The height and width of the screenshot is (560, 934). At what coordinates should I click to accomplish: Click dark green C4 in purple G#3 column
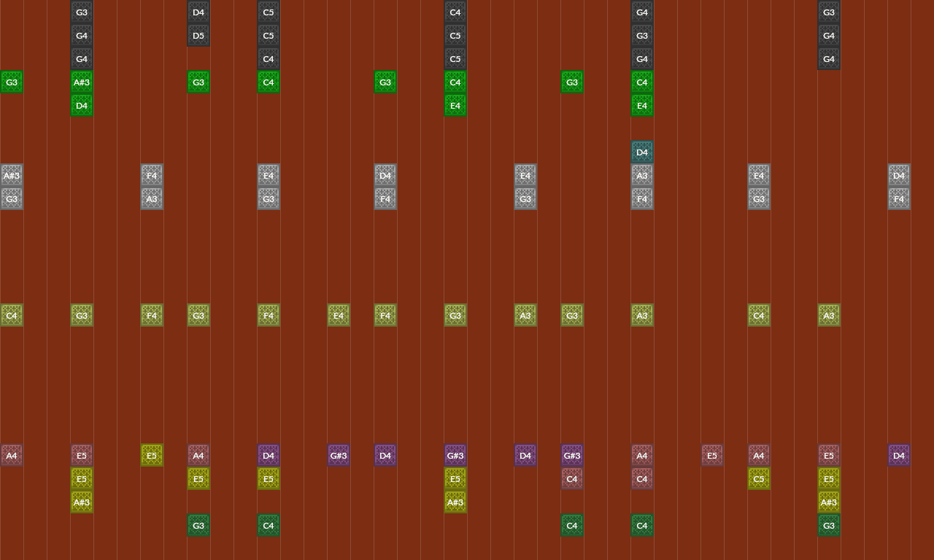point(572,526)
